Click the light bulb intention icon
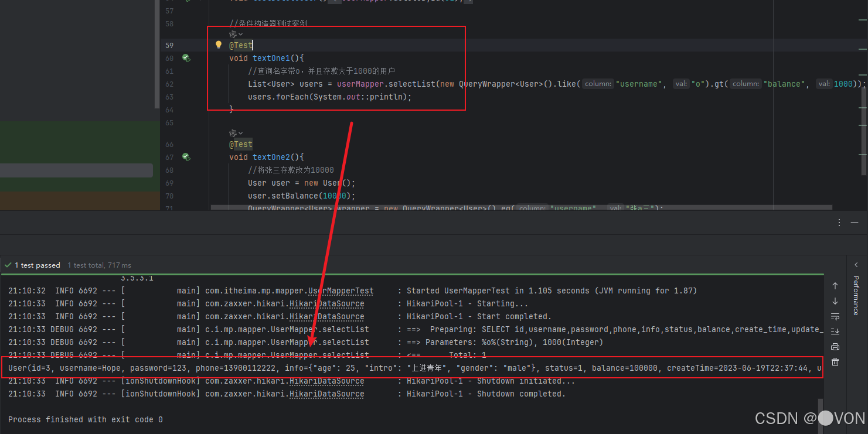 219,45
